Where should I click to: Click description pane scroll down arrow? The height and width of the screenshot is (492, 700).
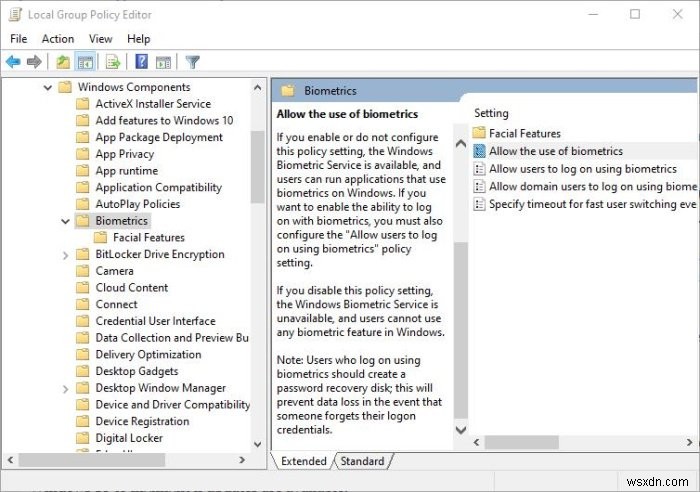click(461, 430)
